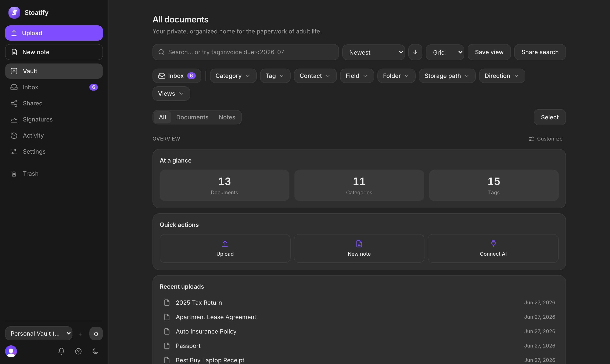Open Inbox in sidebar

coord(54,87)
